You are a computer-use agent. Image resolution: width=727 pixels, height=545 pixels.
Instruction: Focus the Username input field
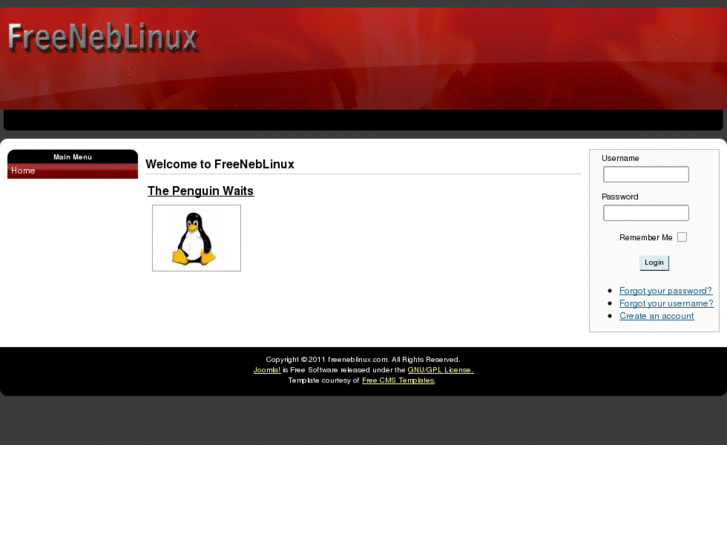coord(645,174)
